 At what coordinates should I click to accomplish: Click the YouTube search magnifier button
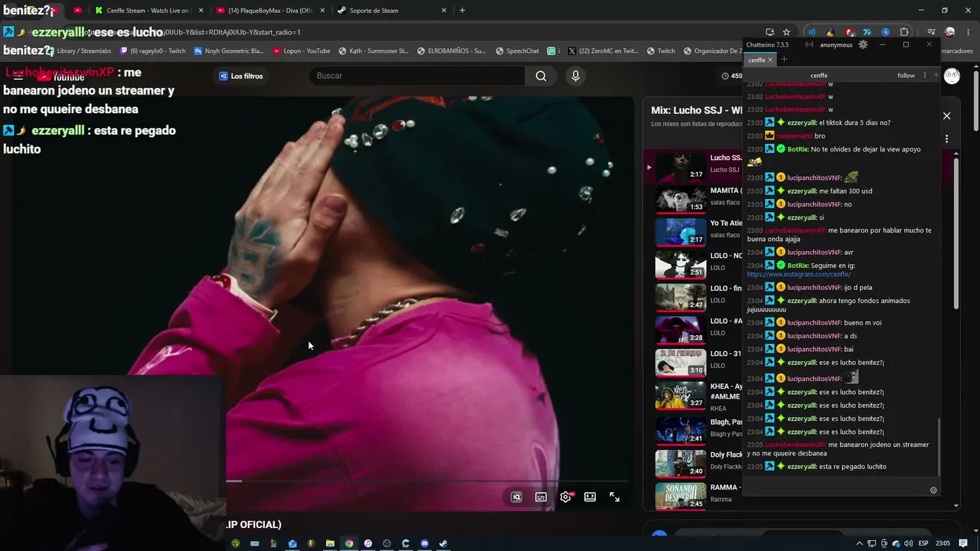(x=541, y=76)
